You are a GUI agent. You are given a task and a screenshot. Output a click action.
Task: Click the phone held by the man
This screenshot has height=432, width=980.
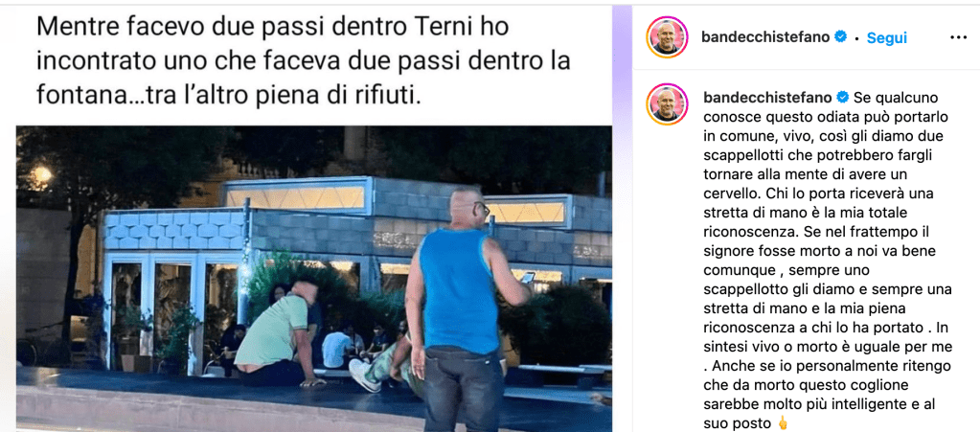[x=527, y=278]
